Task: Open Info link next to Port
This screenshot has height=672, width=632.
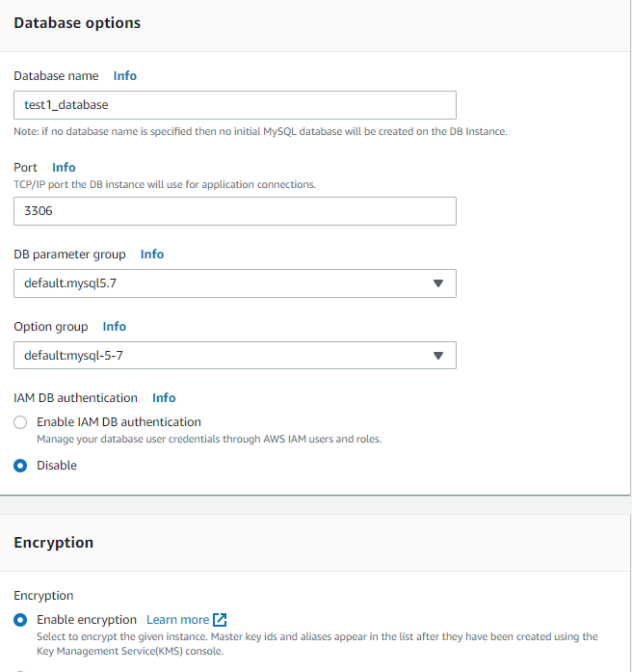Action: [64, 168]
